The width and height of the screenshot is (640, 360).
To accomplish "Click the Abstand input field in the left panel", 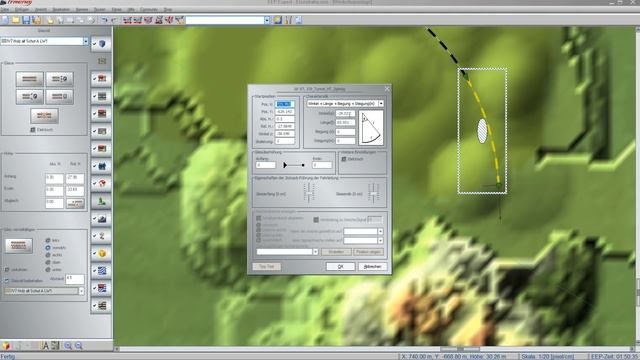I will coord(75,279).
